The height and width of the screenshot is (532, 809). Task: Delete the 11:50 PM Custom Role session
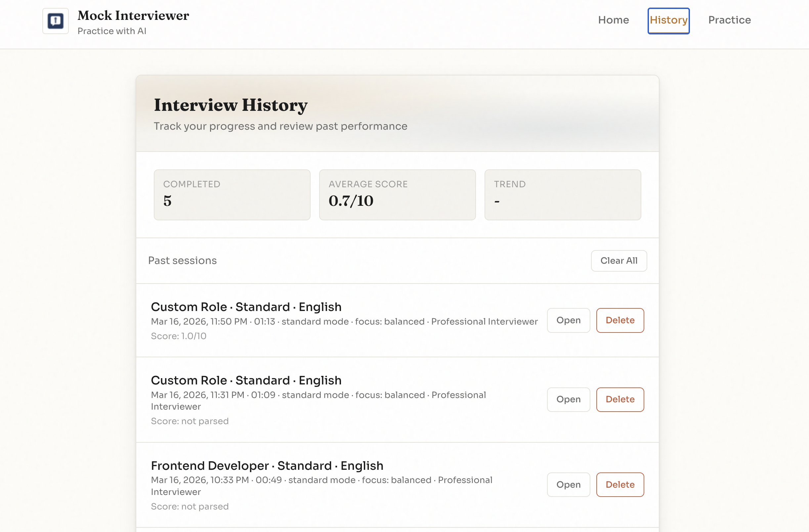[620, 320]
